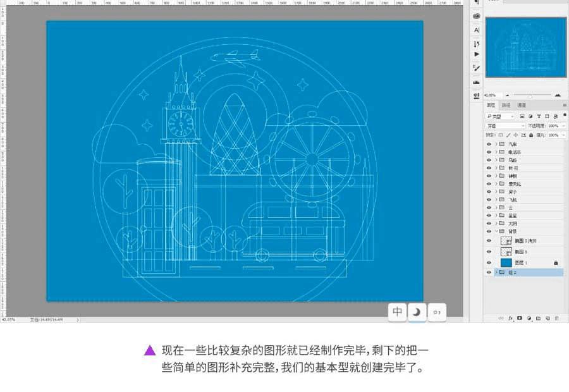Switch to the 图层 tab
This screenshot has width=569, height=392.
click(x=491, y=105)
